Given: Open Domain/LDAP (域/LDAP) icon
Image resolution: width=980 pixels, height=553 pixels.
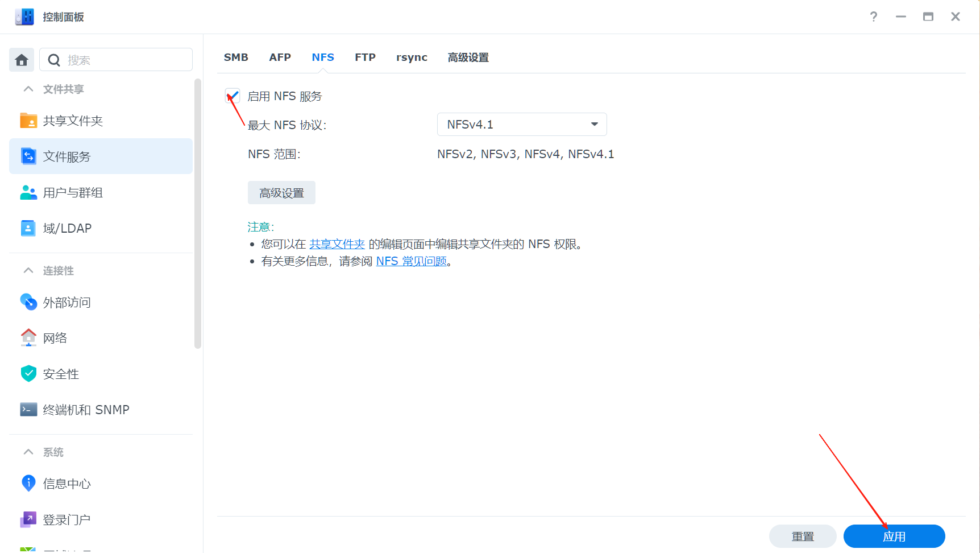Looking at the screenshot, I should [x=28, y=228].
